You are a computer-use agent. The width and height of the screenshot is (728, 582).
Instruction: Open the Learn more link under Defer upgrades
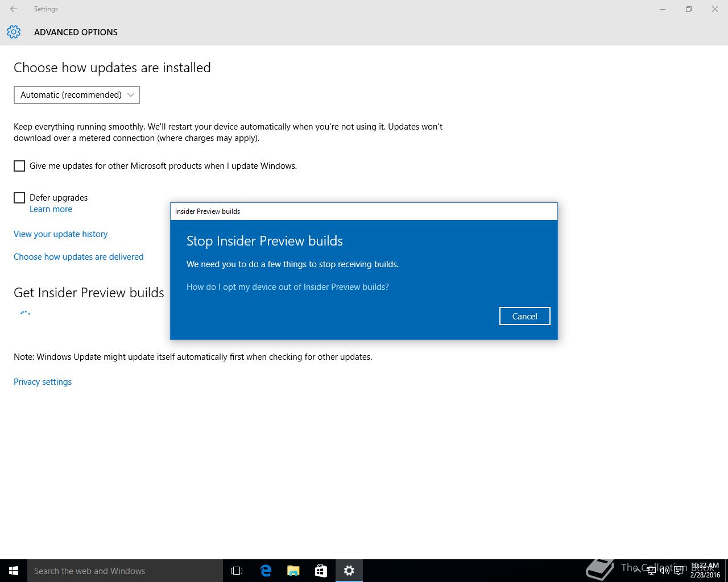click(x=51, y=209)
